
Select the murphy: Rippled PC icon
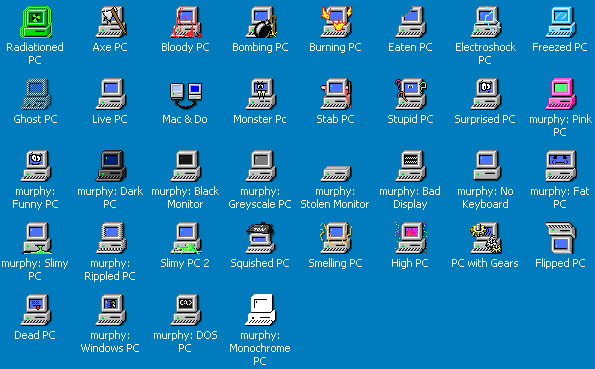110,238
